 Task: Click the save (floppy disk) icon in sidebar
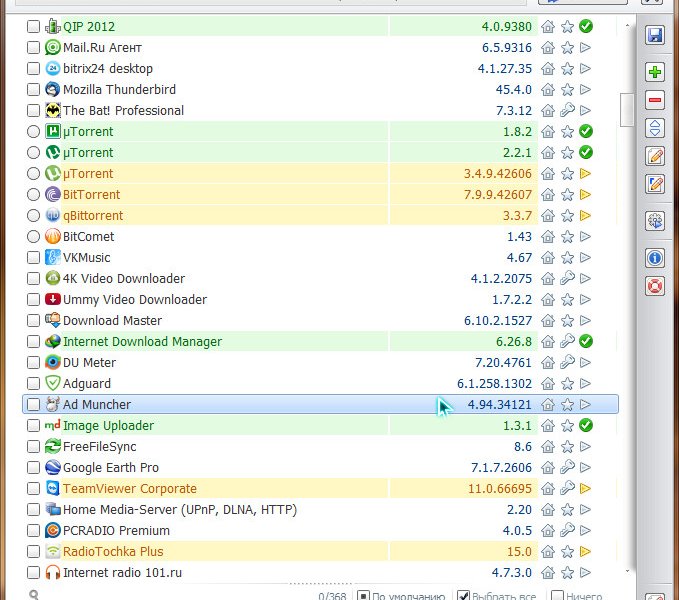point(655,35)
